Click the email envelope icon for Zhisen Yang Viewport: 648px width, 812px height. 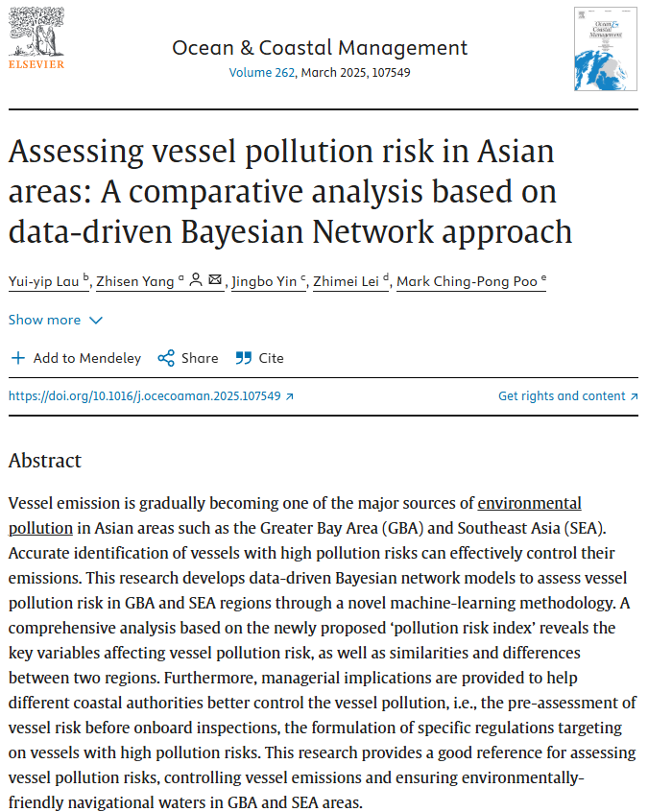[215, 280]
